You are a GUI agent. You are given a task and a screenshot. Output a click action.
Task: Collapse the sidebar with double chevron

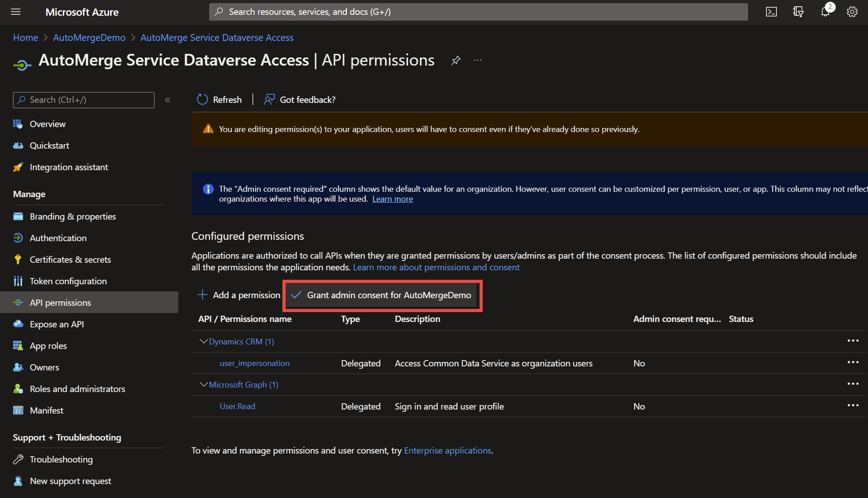[167, 100]
